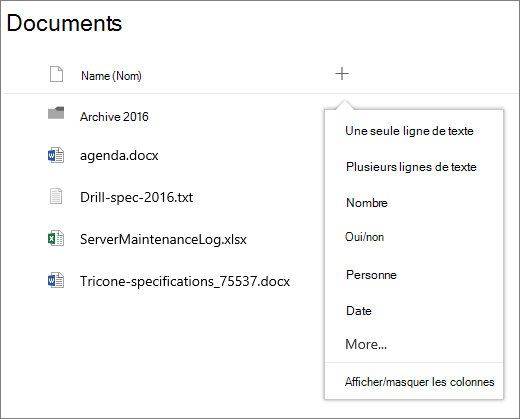This screenshot has width=520, height=419.
Task: Click the Archive 2016 folder icon
Action: point(56,113)
